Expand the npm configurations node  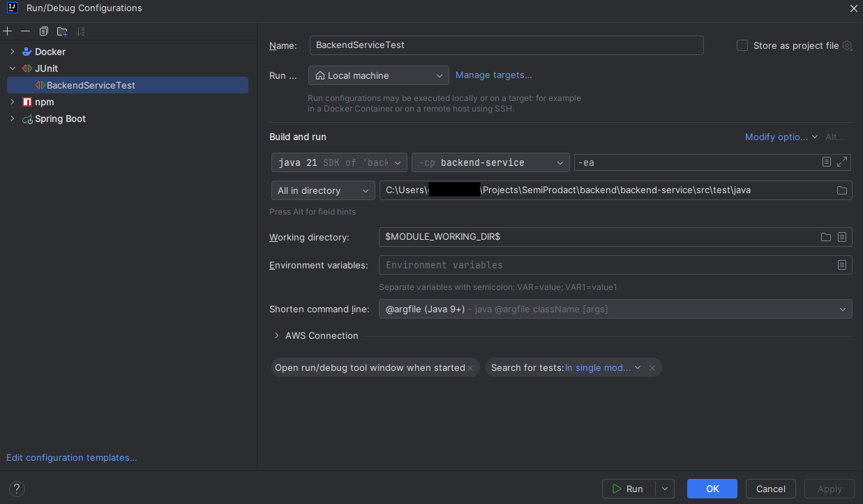click(x=12, y=102)
